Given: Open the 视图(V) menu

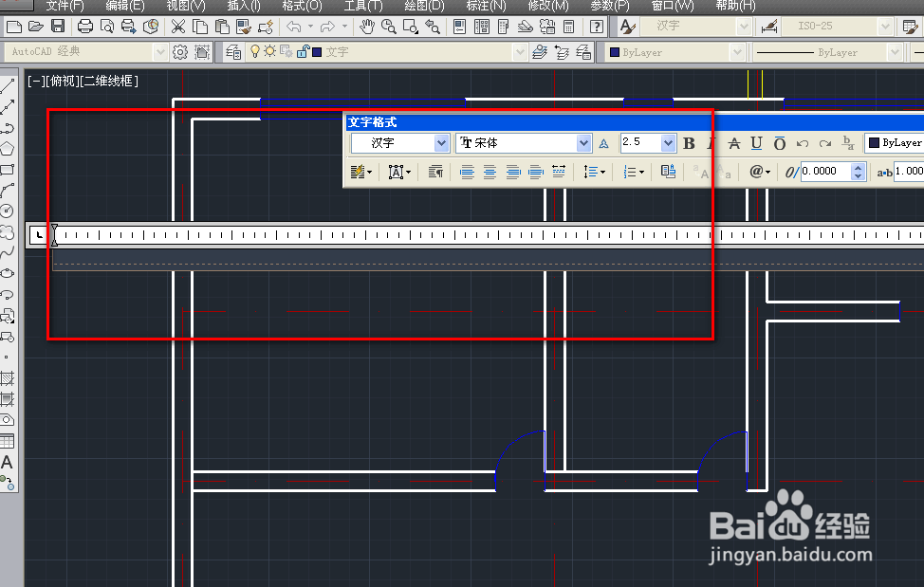Looking at the screenshot, I should (x=186, y=6).
